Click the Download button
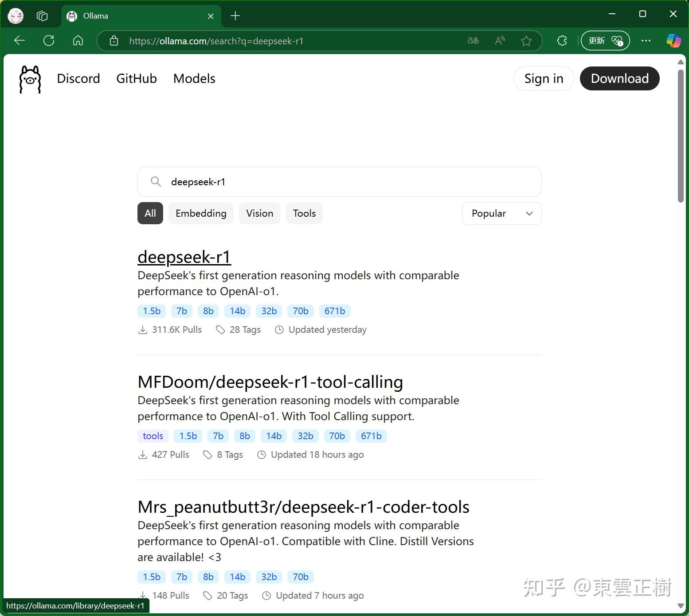 coord(619,78)
